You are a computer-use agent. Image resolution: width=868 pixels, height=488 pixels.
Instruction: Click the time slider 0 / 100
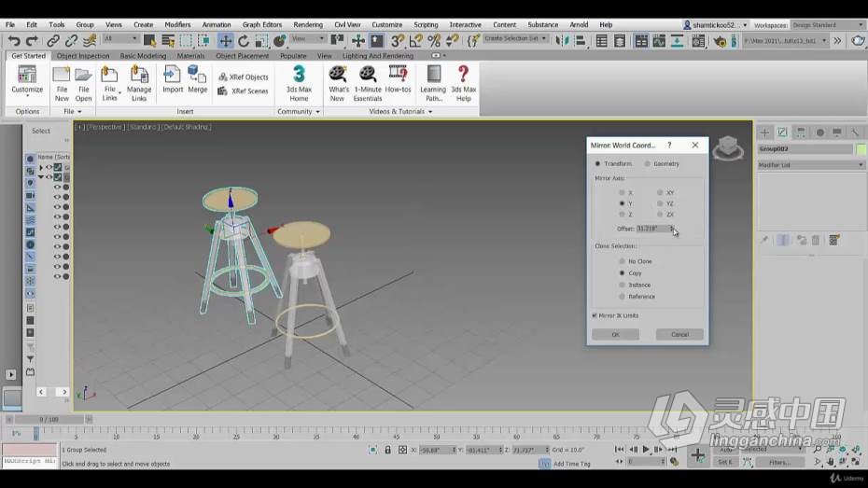coord(49,419)
